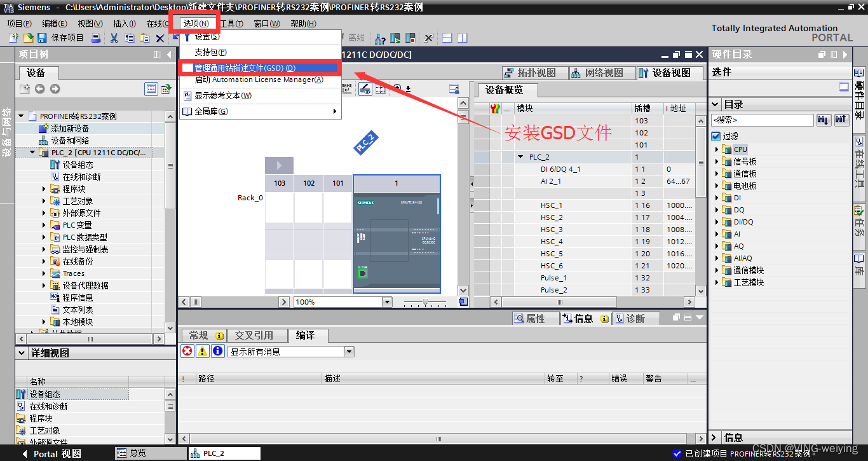The image size is (868, 461).
Task: Expand the 信号板 catalog folder
Action: pos(717,162)
